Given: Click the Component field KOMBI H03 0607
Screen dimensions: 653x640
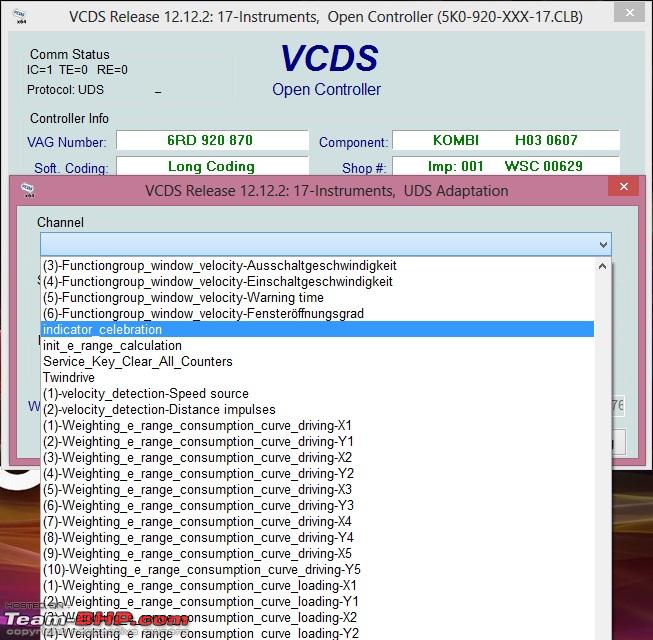Looking at the screenshot, I should pyautogui.click(x=506, y=140).
